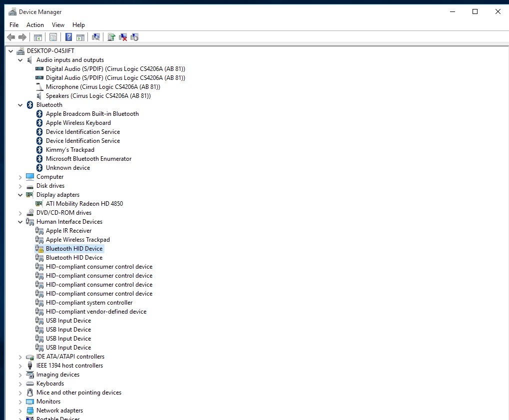The width and height of the screenshot is (509, 420).
Task: Click the Uninstall device icon with red X
Action: coord(123,37)
